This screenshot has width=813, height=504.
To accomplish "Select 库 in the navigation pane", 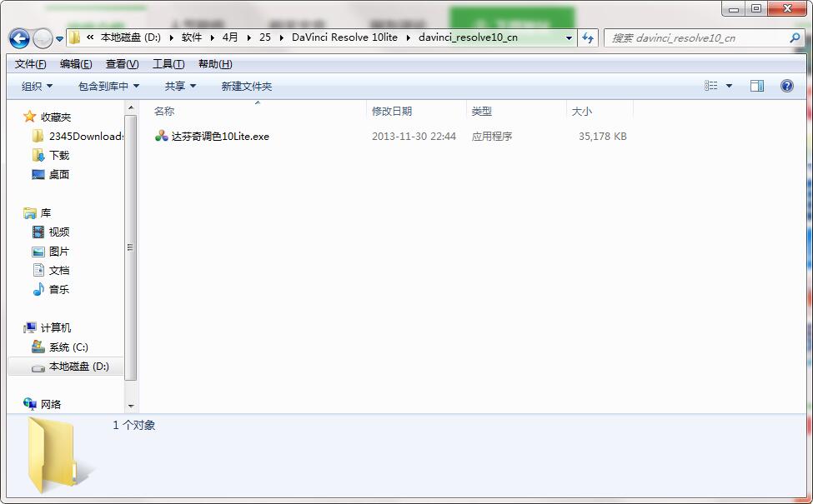I will tap(46, 213).
